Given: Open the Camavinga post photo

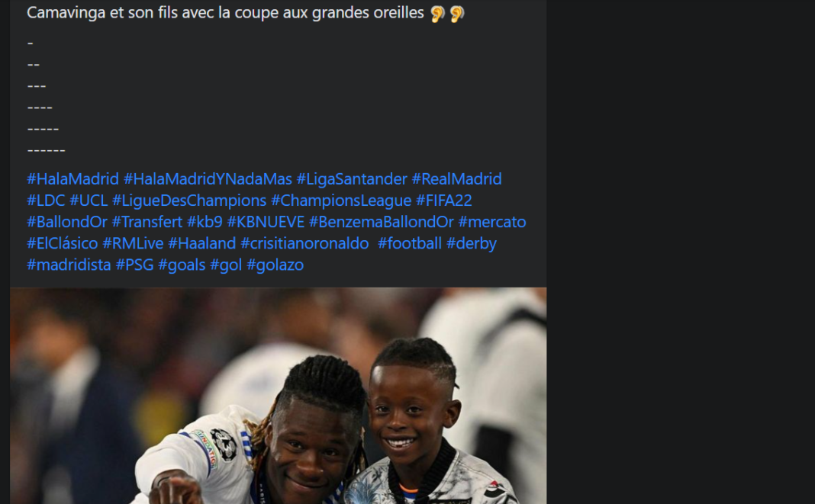Looking at the screenshot, I should click(x=278, y=396).
